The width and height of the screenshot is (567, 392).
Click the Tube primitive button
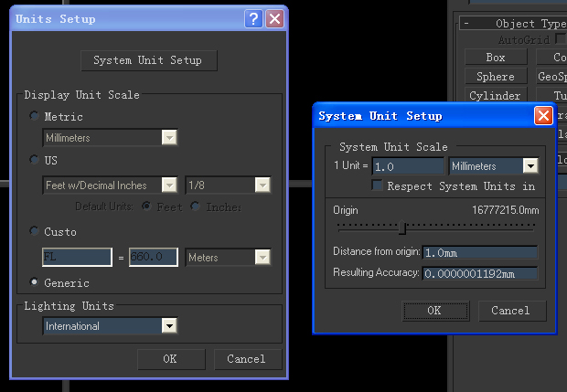click(551, 95)
